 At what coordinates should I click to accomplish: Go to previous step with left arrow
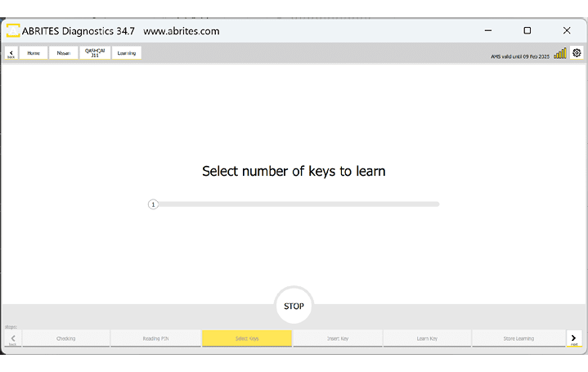pos(12,338)
